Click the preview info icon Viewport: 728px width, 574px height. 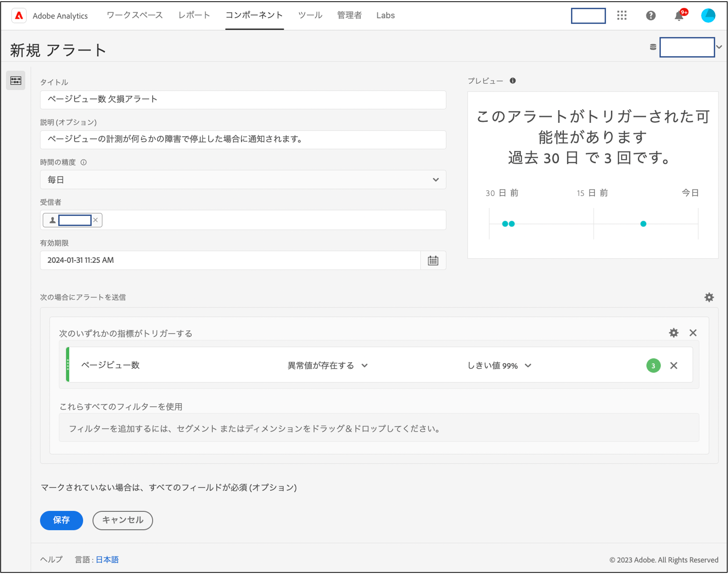[512, 81]
